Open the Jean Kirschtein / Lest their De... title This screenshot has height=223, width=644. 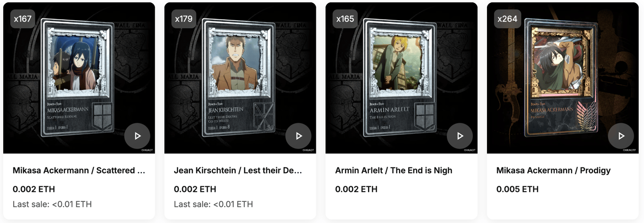pyautogui.click(x=238, y=170)
